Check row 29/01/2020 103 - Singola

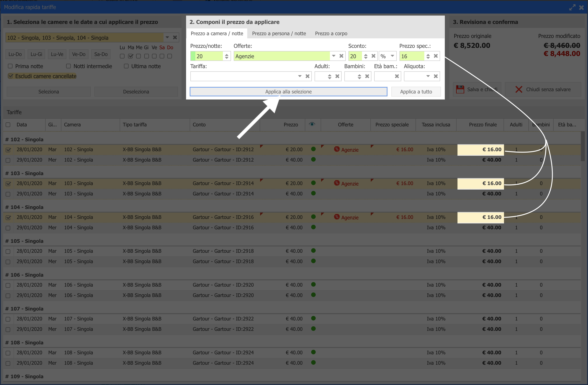pos(8,194)
